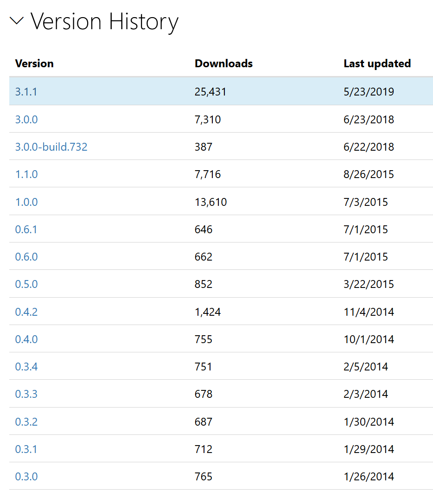The image size is (433, 504).
Task: Open version 0.3.3 link
Action: pyautogui.click(x=26, y=394)
